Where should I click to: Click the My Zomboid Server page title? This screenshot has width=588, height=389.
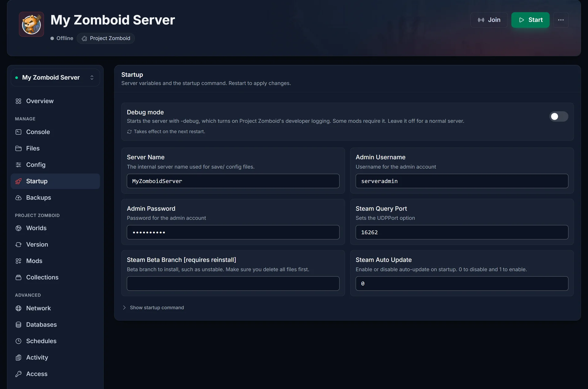pos(113,20)
